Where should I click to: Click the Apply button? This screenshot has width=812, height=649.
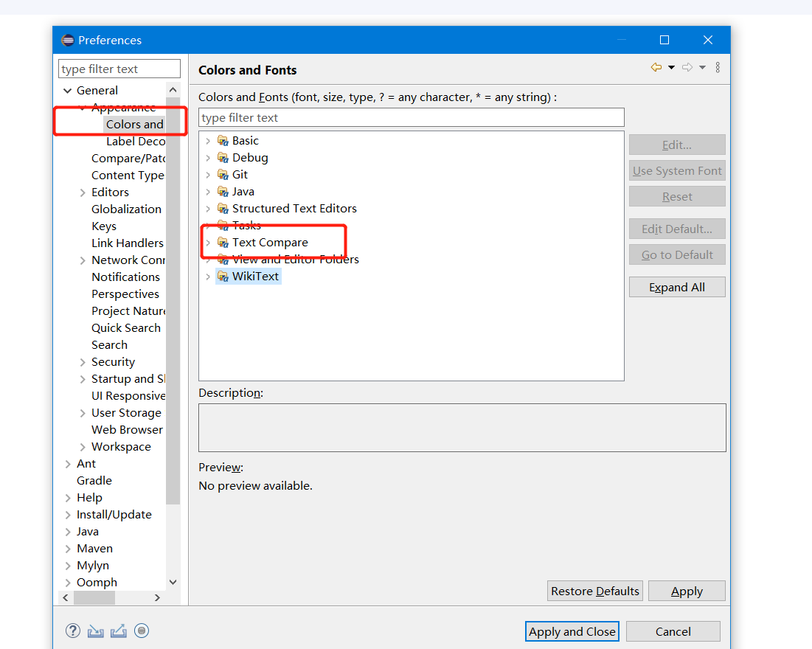click(x=687, y=591)
